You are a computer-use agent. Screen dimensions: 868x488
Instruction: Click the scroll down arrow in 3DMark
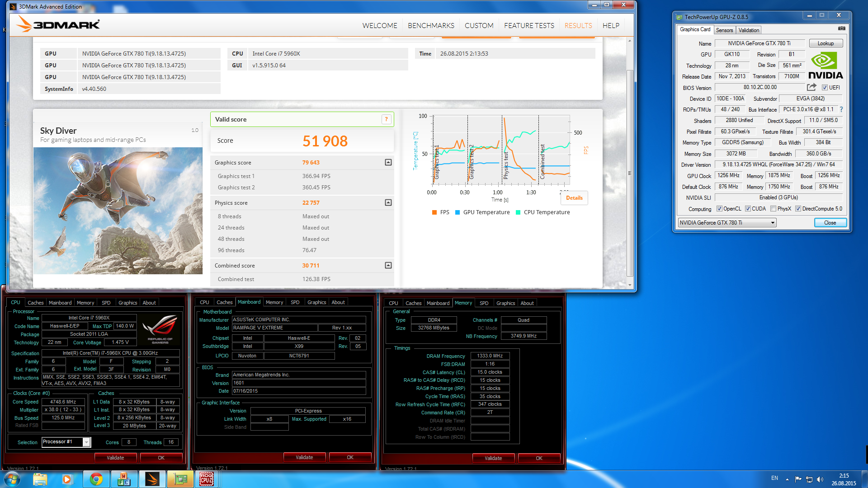[630, 285]
